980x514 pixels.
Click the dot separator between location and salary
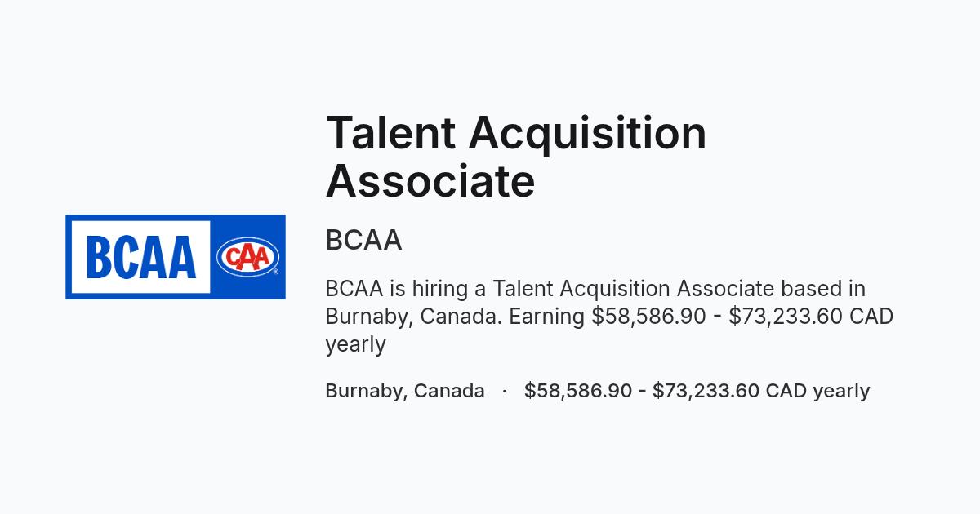point(505,391)
